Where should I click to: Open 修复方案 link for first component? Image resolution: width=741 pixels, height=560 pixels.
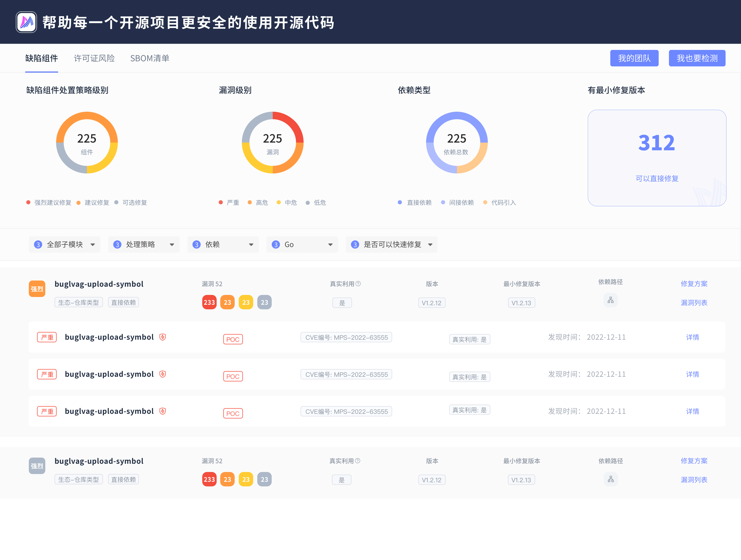(694, 284)
